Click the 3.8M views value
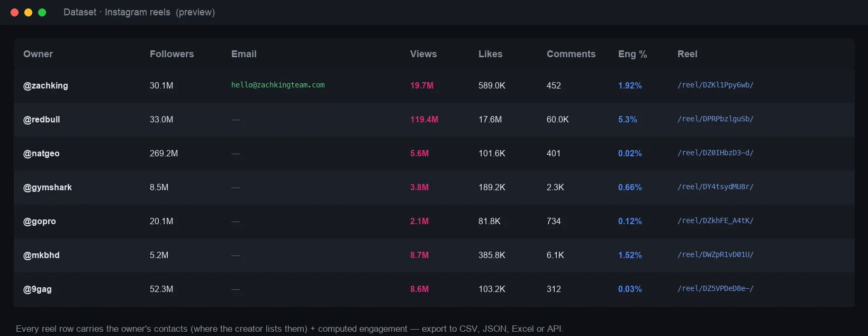Image resolution: width=868 pixels, height=336 pixels. [x=420, y=187]
